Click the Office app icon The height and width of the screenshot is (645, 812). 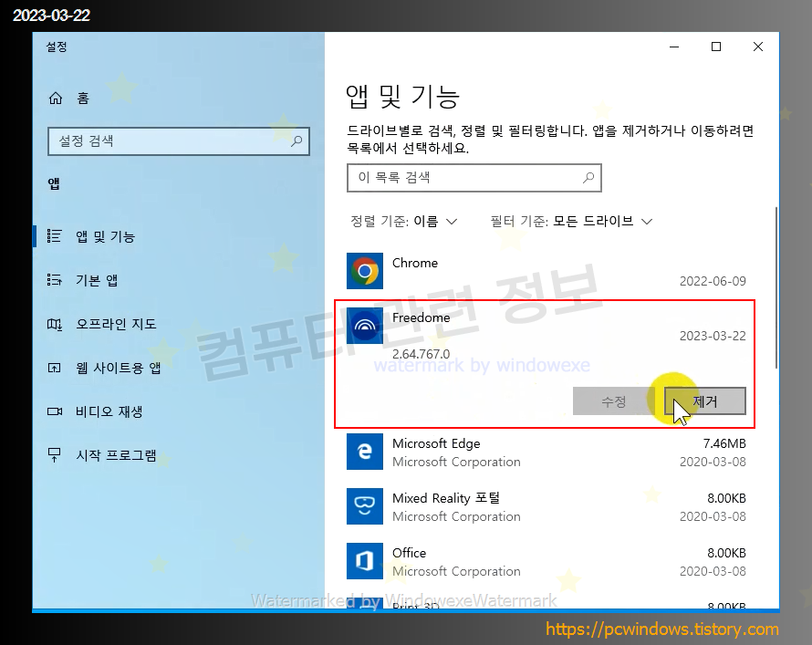click(x=365, y=561)
